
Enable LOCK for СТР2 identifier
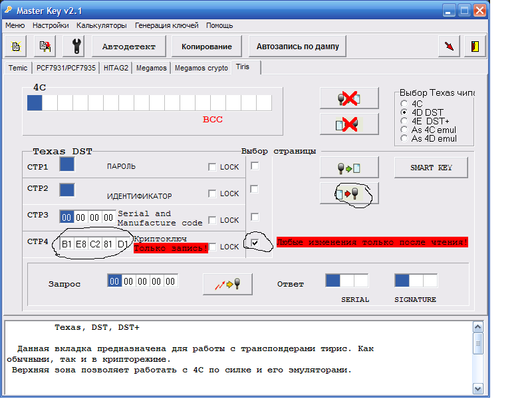coord(212,194)
